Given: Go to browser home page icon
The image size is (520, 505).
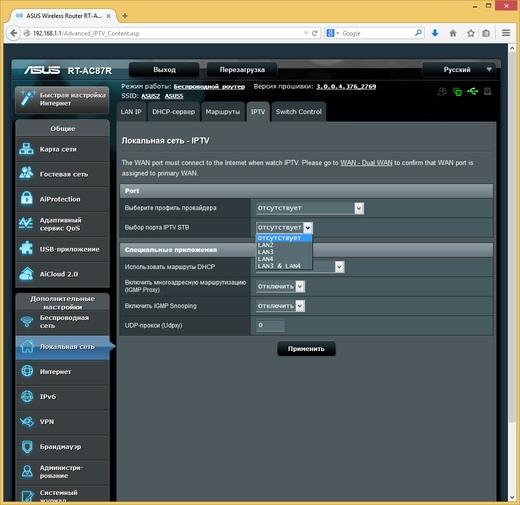Looking at the screenshot, I should pyautogui.click(x=453, y=33).
